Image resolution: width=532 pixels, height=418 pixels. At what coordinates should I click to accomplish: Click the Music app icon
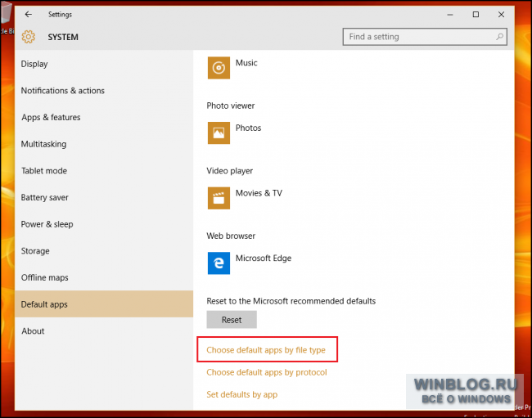[219, 68]
